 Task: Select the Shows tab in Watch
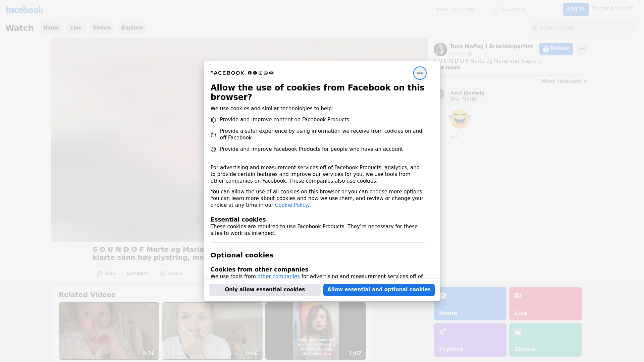point(102,28)
